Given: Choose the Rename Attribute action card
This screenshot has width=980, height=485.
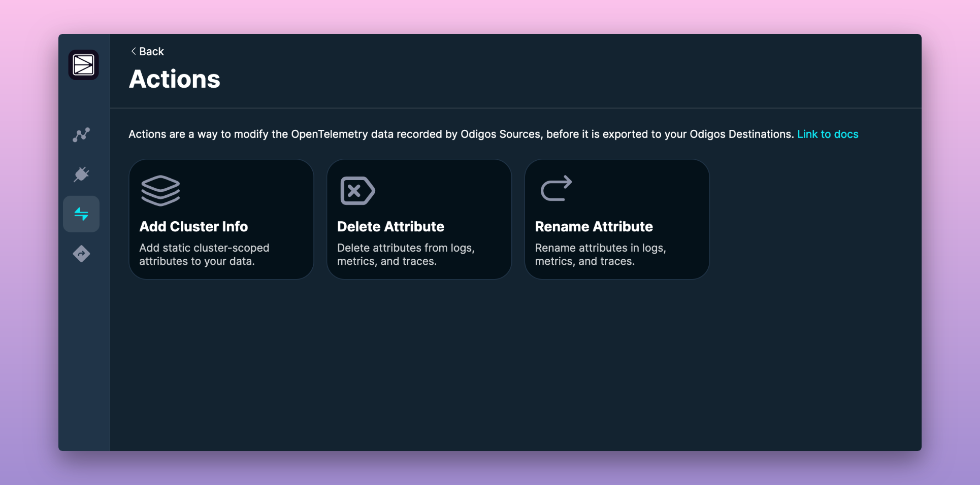Looking at the screenshot, I should click(616, 219).
